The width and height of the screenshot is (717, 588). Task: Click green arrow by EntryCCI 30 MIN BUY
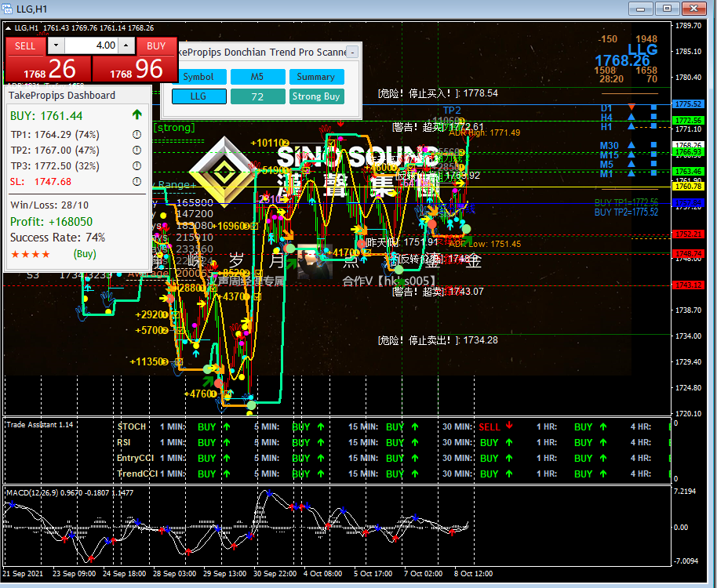click(x=509, y=458)
